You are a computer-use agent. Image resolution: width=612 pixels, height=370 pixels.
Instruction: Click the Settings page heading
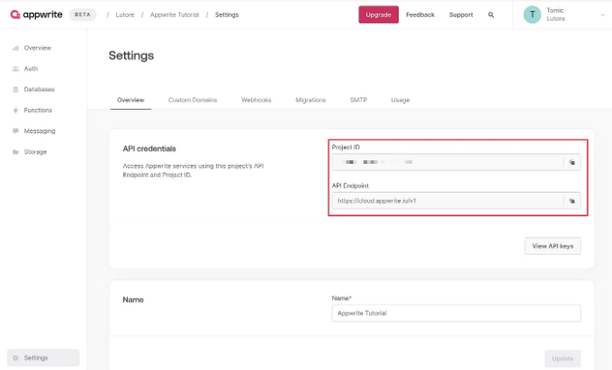pyautogui.click(x=131, y=55)
